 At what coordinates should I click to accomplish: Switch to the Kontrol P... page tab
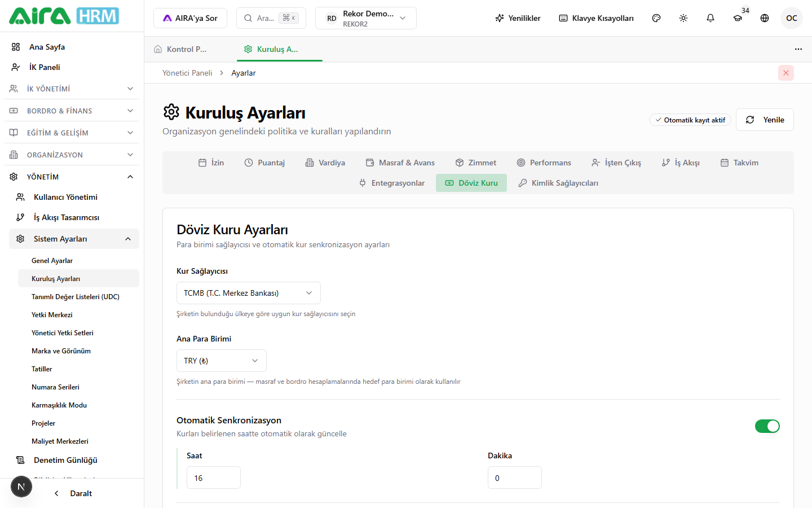click(x=187, y=49)
